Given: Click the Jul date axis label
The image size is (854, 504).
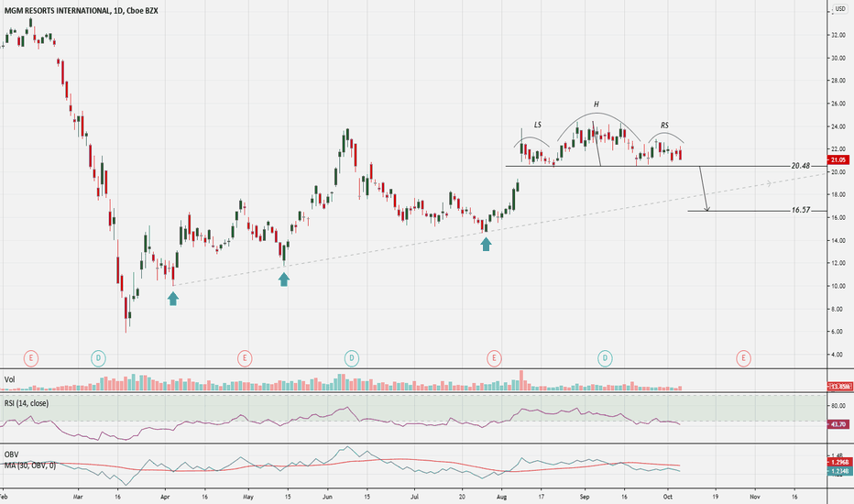Looking at the screenshot, I should click(414, 497).
